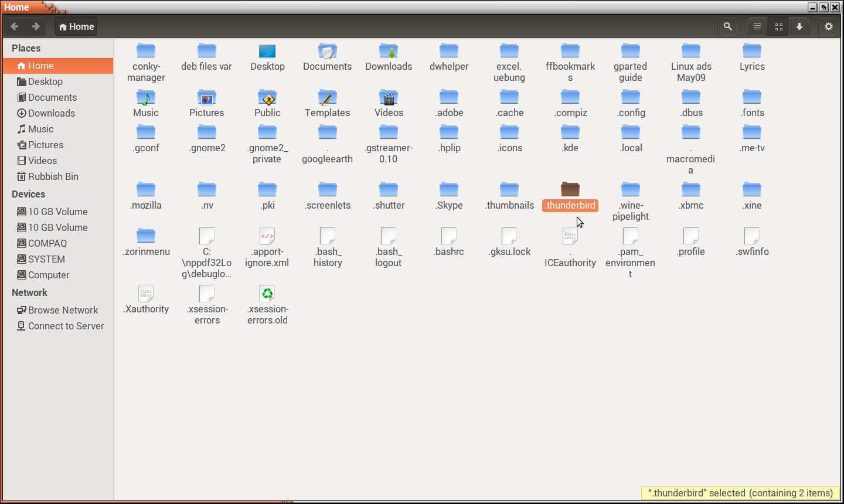
Task: Select Downloads in the Places sidebar
Action: pyautogui.click(x=52, y=113)
